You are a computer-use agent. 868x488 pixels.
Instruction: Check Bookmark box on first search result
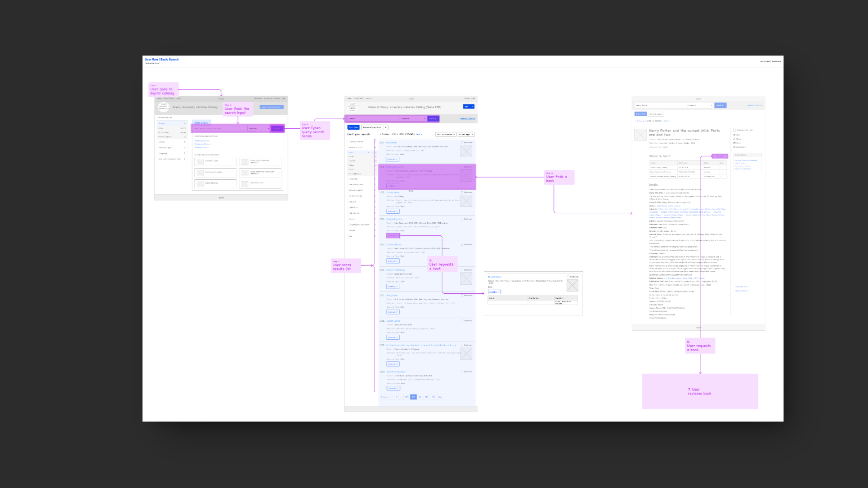462,143
